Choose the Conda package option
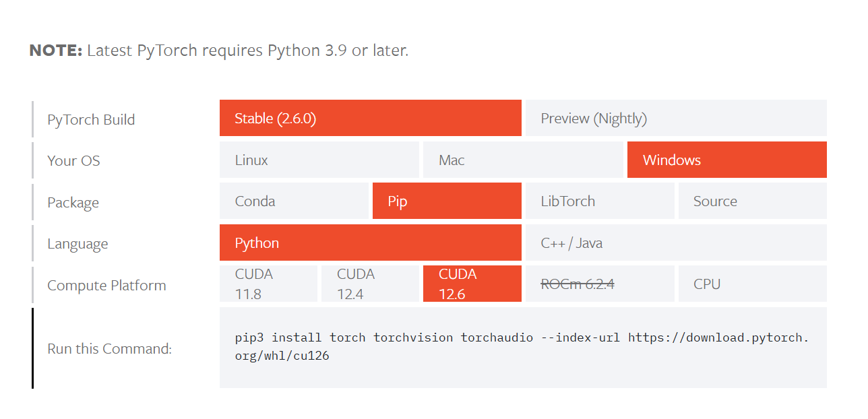Viewport: 868px width, 419px height. click(x=294, y=201)
